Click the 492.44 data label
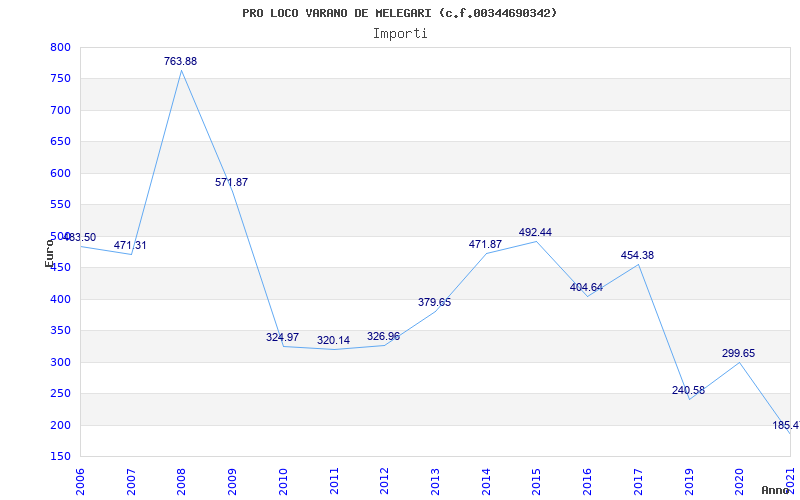Screen dimensions: 800x500 [535, 232]
